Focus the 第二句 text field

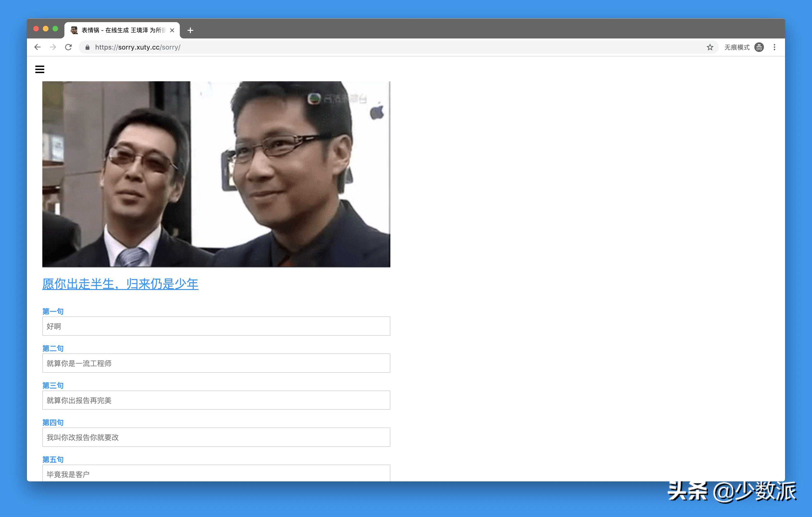[x=216, y=363]
